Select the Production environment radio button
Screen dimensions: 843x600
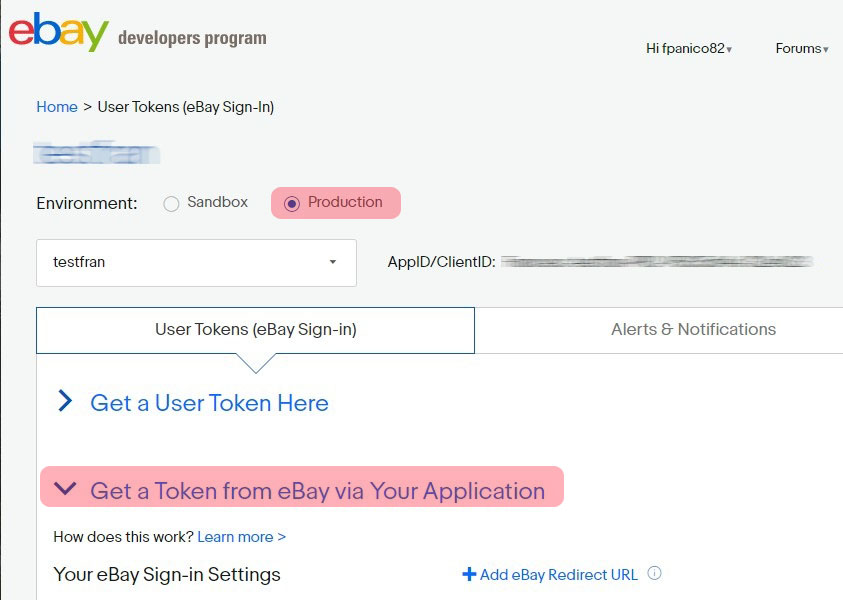pos(292,203)
